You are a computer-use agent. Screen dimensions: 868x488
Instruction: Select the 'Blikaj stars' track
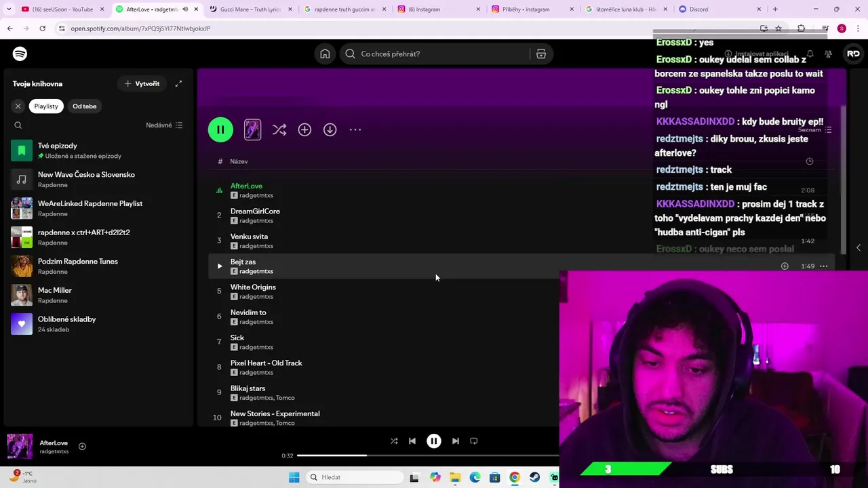tap(248, 388)
